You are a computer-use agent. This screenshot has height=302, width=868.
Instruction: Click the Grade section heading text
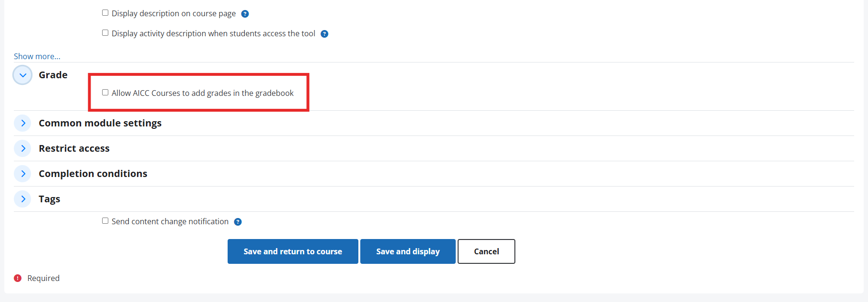[53, 75]
